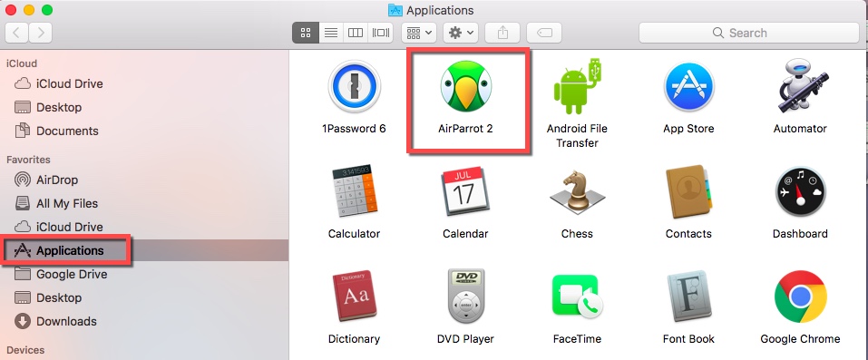Viewport: 868px width, 360px height.
Task: Click the DVD Player label
Action: click(465, 339)
